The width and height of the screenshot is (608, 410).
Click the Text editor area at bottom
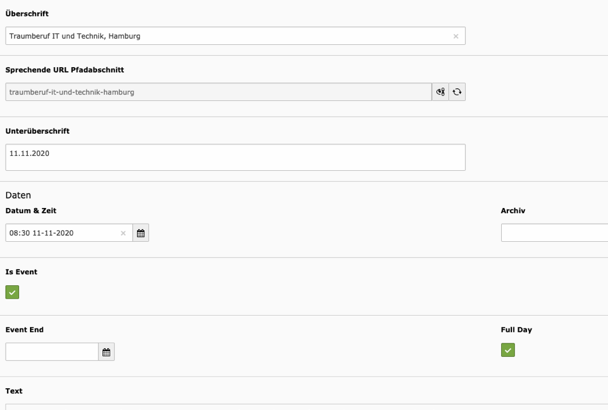coord(300,406)
